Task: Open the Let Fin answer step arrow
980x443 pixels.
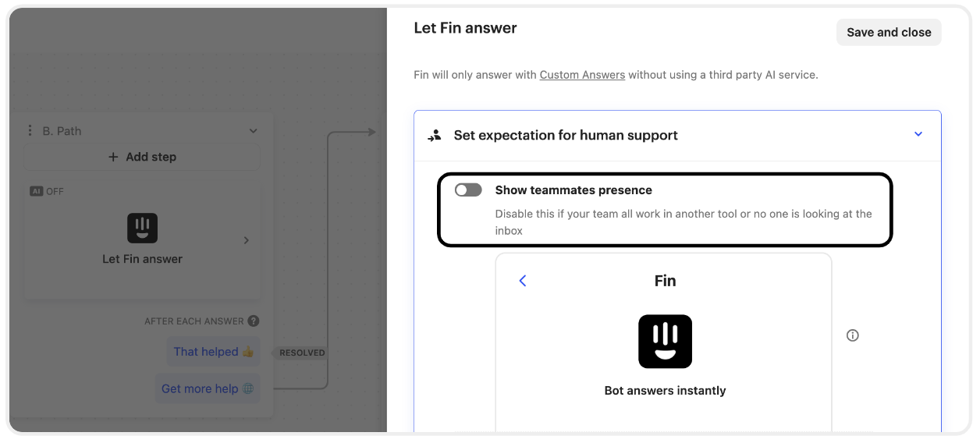Action: (247, 240)
